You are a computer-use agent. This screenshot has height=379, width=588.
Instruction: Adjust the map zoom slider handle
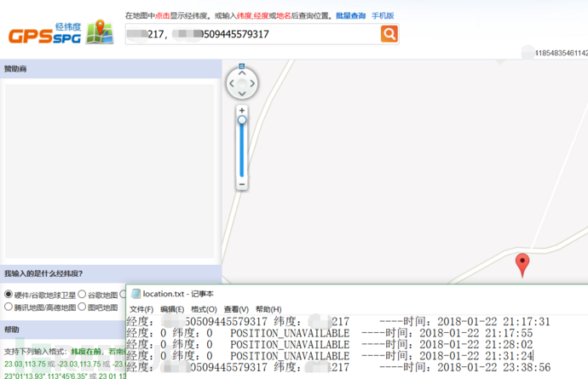(242, 120)
